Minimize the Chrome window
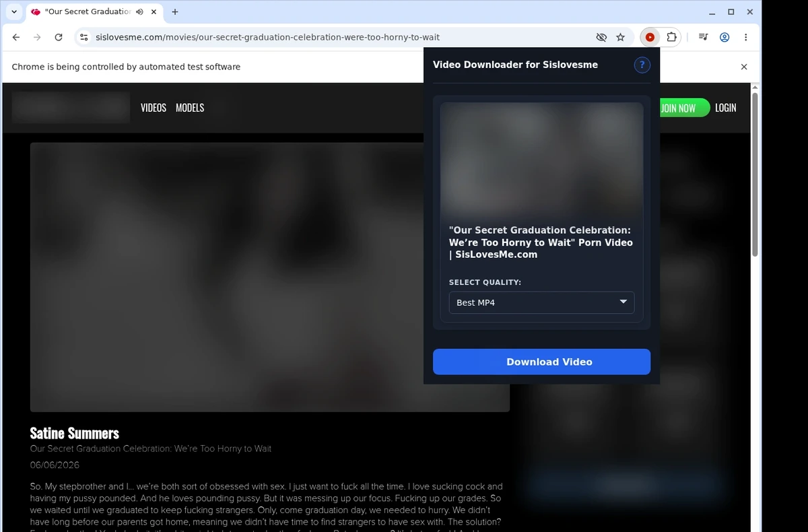 coord(712,12)
